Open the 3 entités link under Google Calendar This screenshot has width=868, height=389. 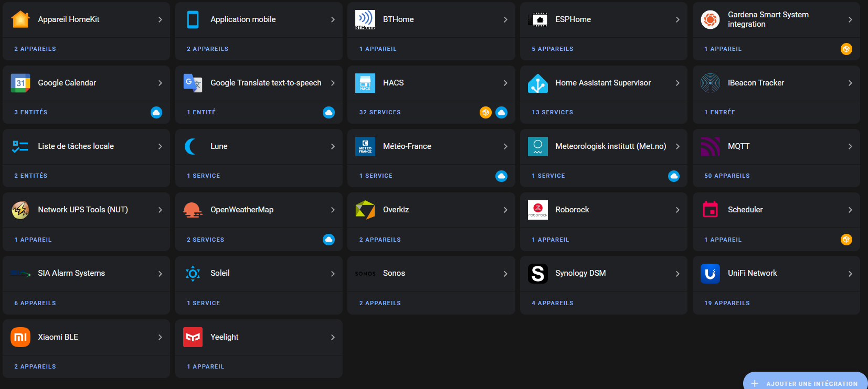(31, 112)
